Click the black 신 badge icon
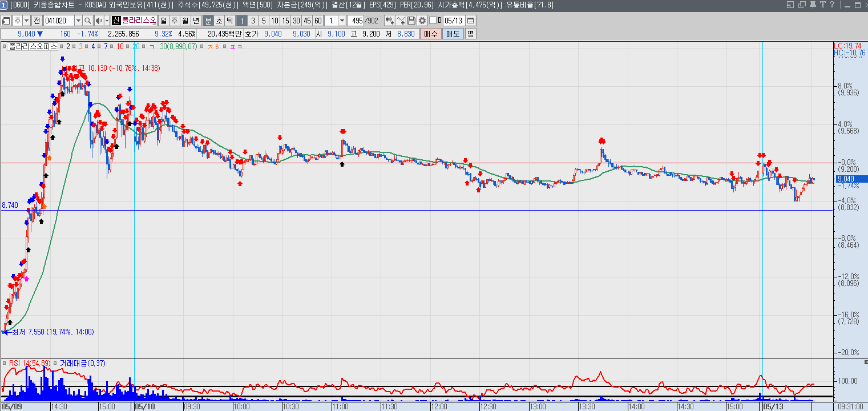This screenshot has width=868, height=411. pyautogui.click(x=116, y=21)
